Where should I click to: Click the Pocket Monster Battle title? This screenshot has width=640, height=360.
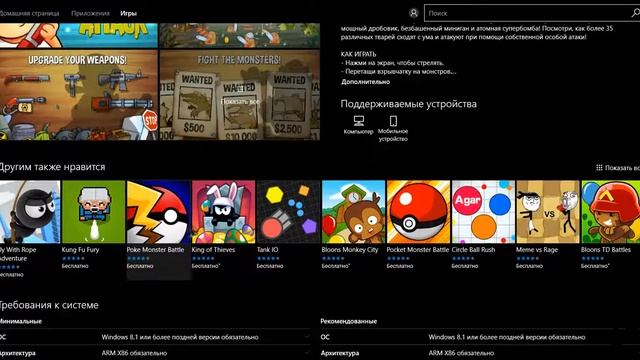(418, 250)
